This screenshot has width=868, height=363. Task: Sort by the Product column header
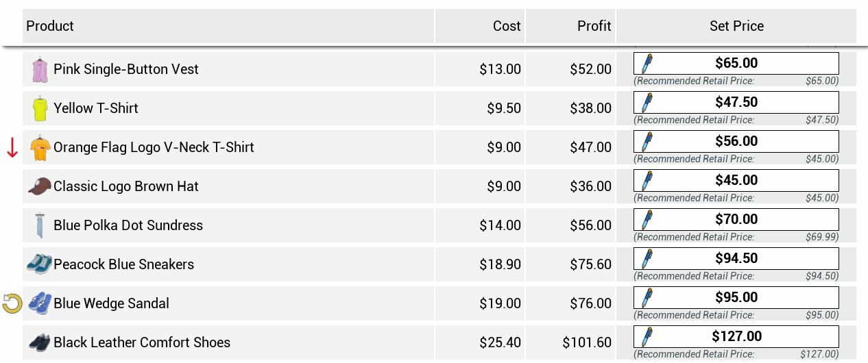tap(228, 26)
